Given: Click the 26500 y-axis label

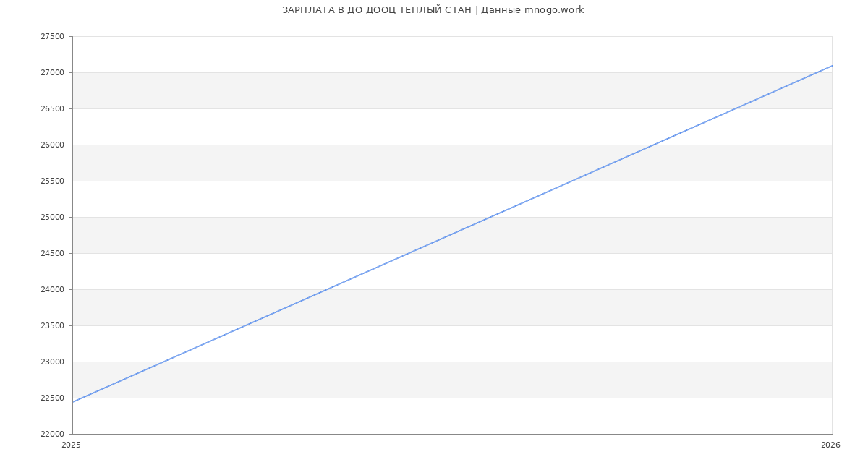Looking at the screenshot, I should [52, 109].
